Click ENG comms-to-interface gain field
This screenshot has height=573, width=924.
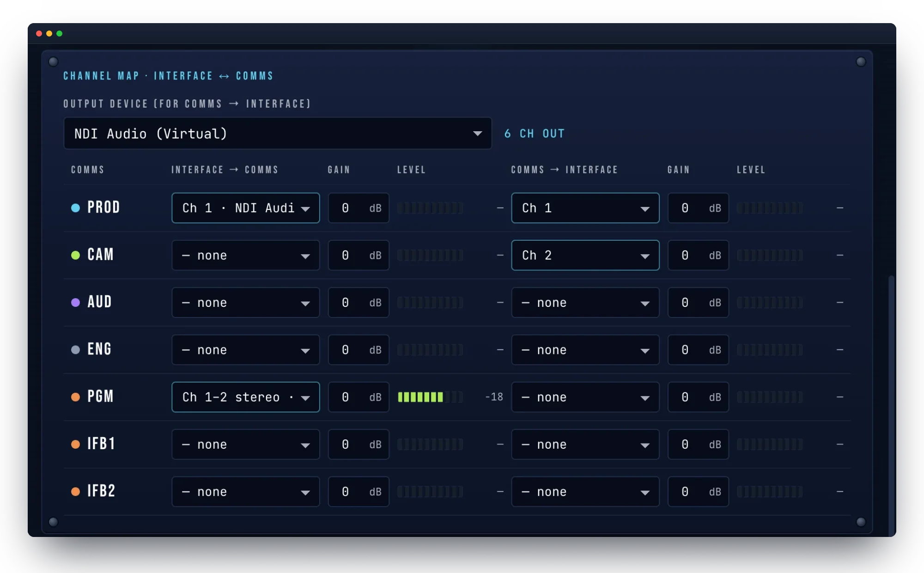coord(698,350)
